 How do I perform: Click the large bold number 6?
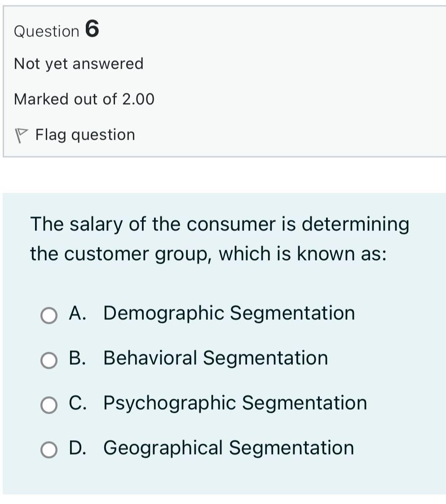[x=92, y=29]
